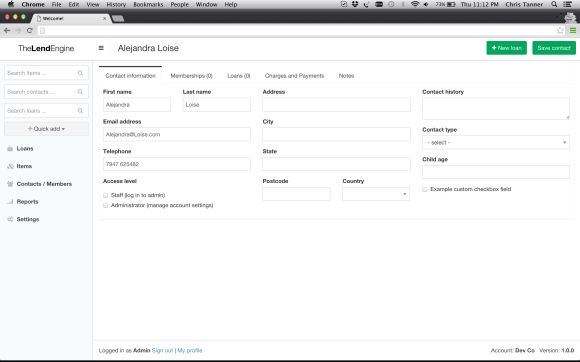The width and height of the screenshot is (580, 362).
Task: Focus the Last name field
Action: (x=217, y=105)
